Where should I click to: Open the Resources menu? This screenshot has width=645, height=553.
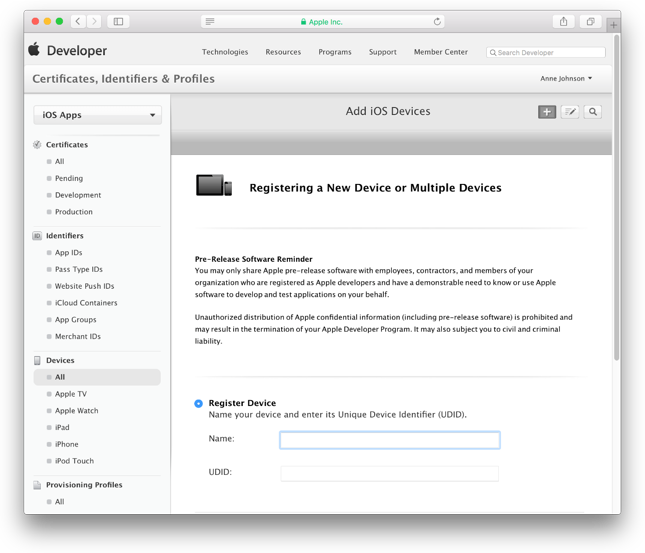tap(283, 52)
